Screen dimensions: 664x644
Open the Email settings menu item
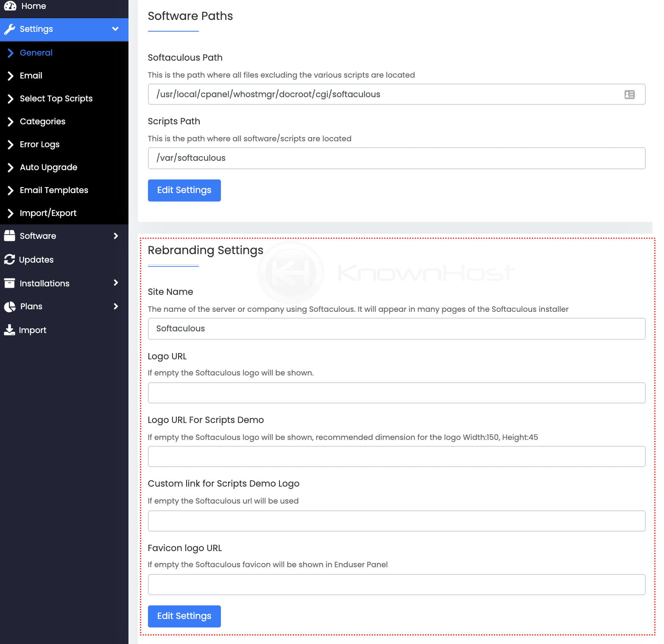click(x=31, y=76)
